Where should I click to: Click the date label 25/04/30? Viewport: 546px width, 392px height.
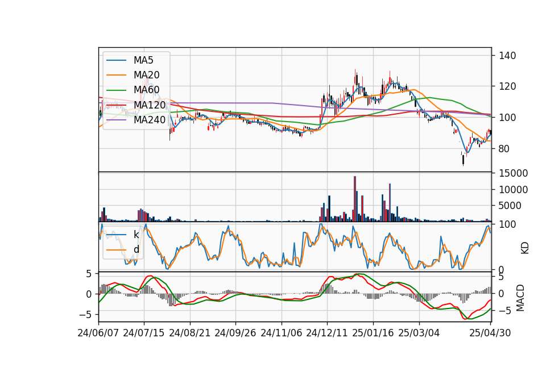pos(490,333)
